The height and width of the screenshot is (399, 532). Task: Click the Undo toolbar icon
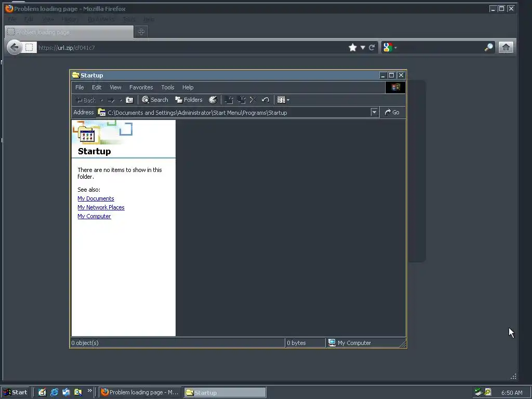click(265, 100)
